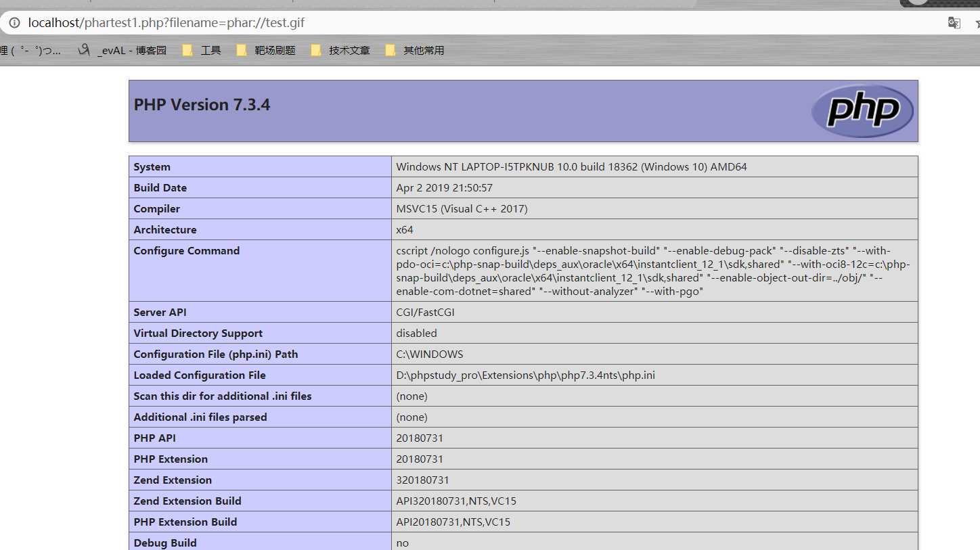Click the site information icon in address bar

click(14, 23)
